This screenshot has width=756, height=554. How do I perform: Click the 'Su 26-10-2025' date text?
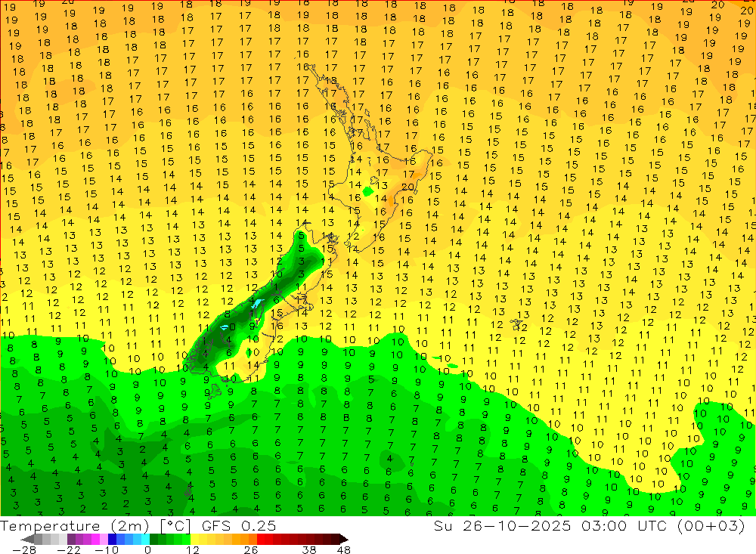(x=502, y=526)
